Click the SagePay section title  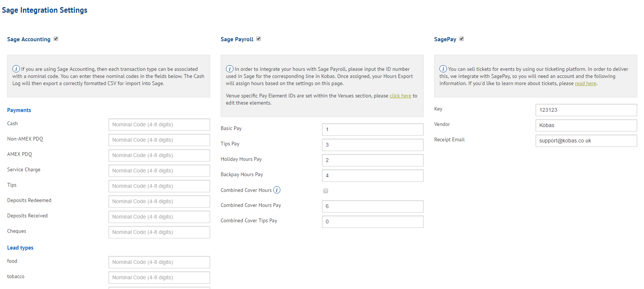pos(445,39)
